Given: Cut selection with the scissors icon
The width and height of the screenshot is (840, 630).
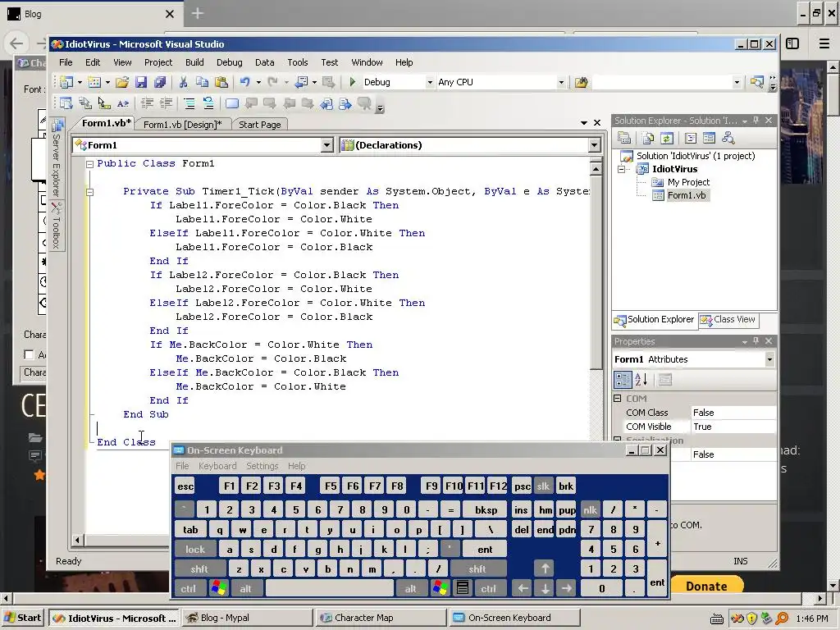Looking at the screenshot, I should [x=183, y=82].
